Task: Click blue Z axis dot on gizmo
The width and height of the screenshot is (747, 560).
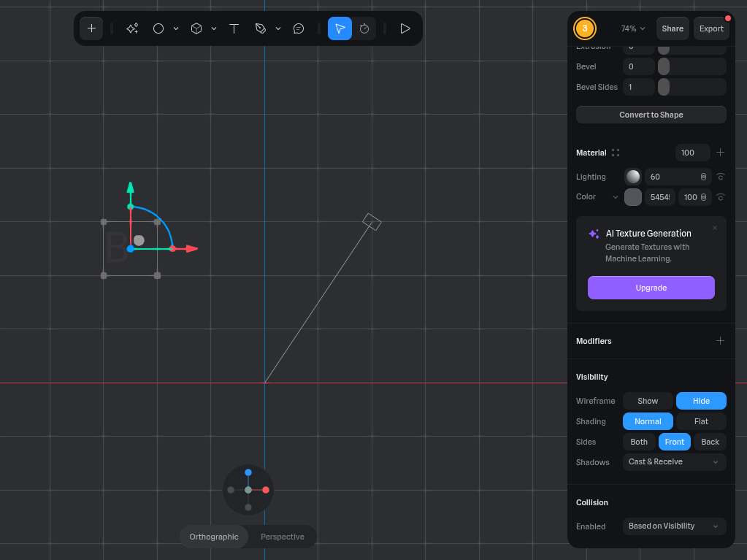Action: pos(248,472)
